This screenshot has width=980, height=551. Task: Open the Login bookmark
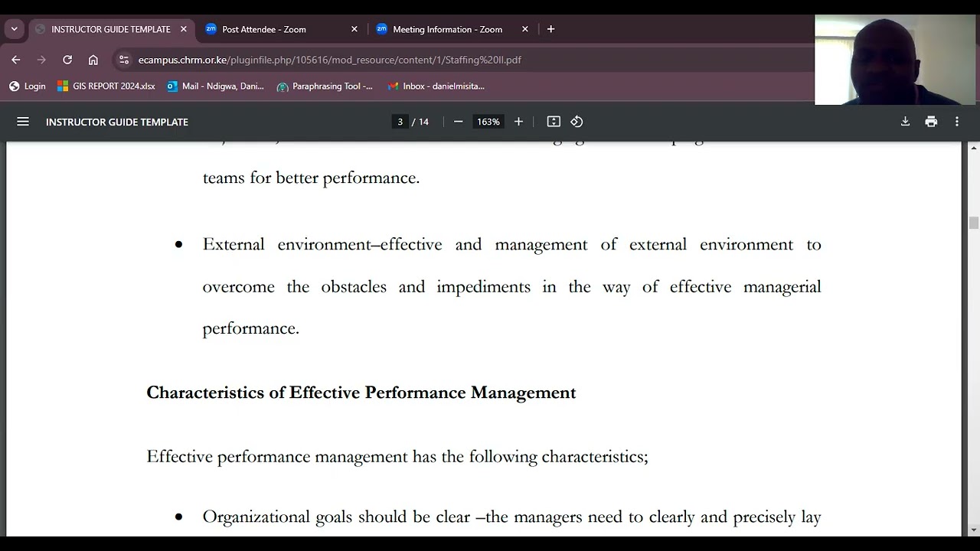click(28, 86)
